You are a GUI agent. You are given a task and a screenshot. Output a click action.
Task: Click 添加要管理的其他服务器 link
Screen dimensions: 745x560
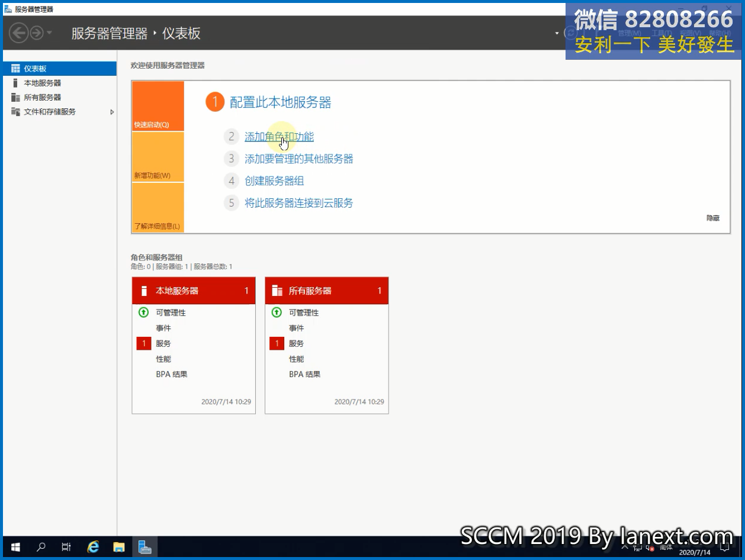[299, 159]
